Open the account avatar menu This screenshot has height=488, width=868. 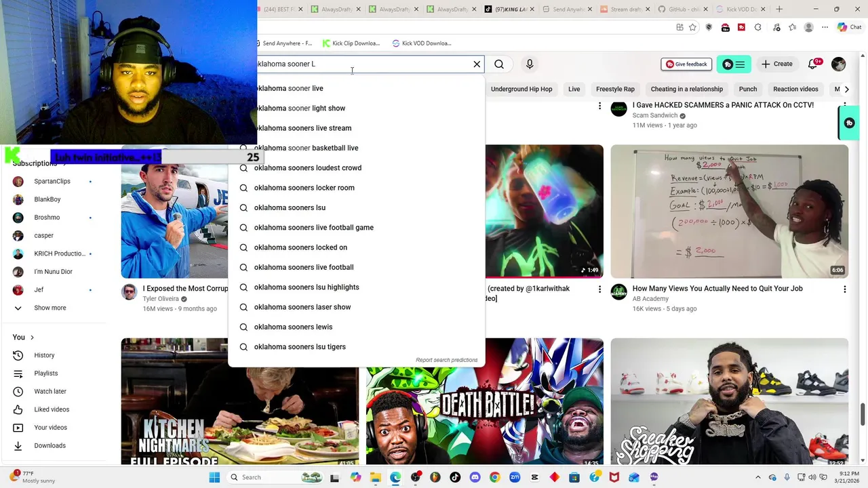click(x=839, y=64)
